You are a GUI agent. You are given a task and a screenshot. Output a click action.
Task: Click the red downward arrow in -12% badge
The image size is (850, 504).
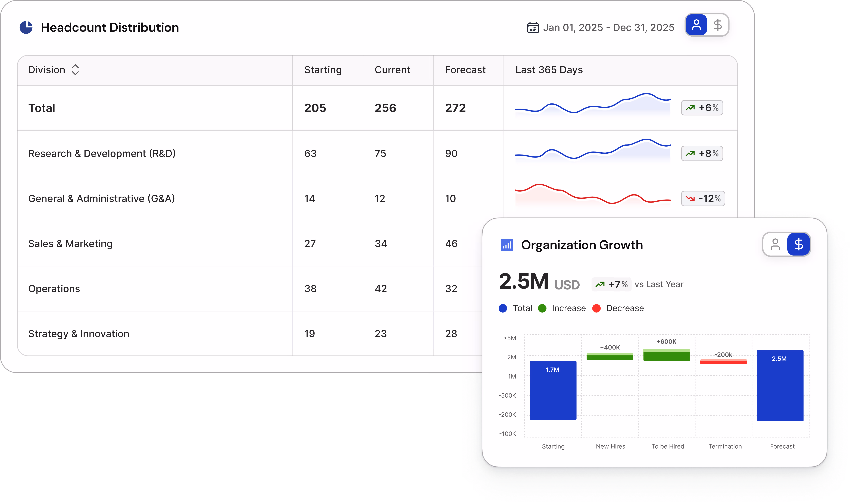pyautogui.click(x=690, y=199)
